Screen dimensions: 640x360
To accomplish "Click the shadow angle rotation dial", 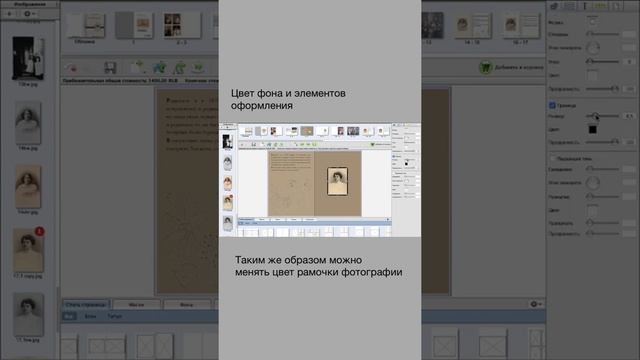I will [x=593, y=182].
